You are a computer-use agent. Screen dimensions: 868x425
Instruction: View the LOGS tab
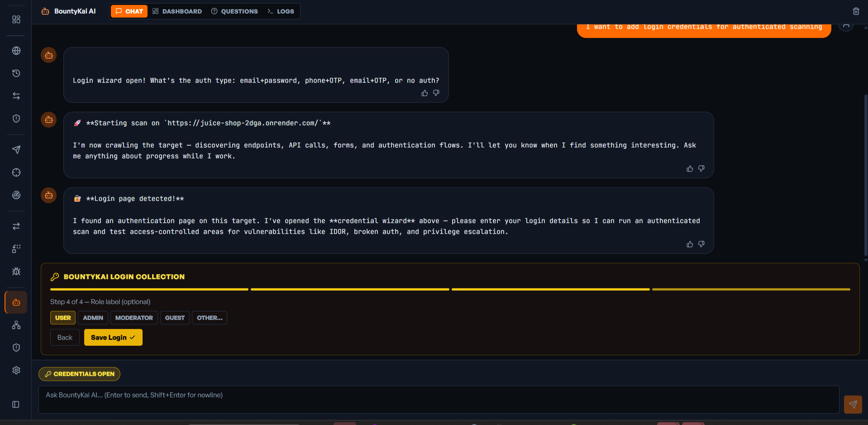[281, 11]
